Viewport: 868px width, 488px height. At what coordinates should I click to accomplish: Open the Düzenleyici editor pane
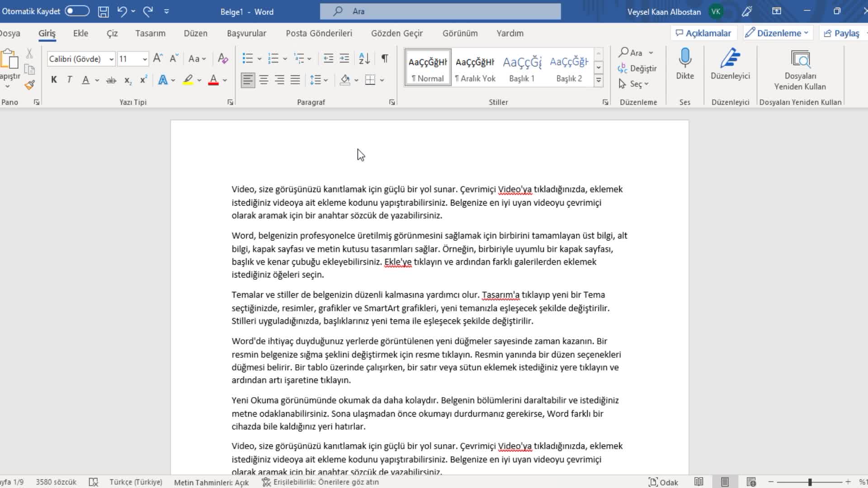point(730,64)
